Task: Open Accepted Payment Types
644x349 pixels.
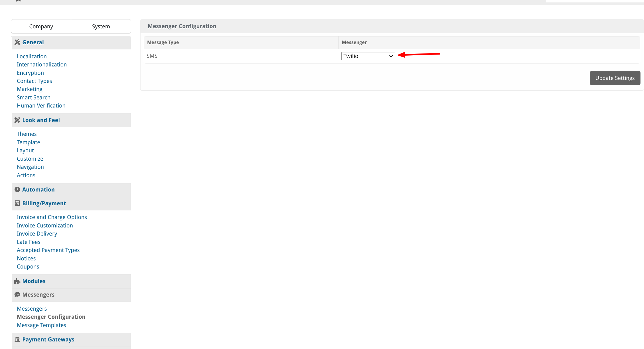Action: click(48, 250)
